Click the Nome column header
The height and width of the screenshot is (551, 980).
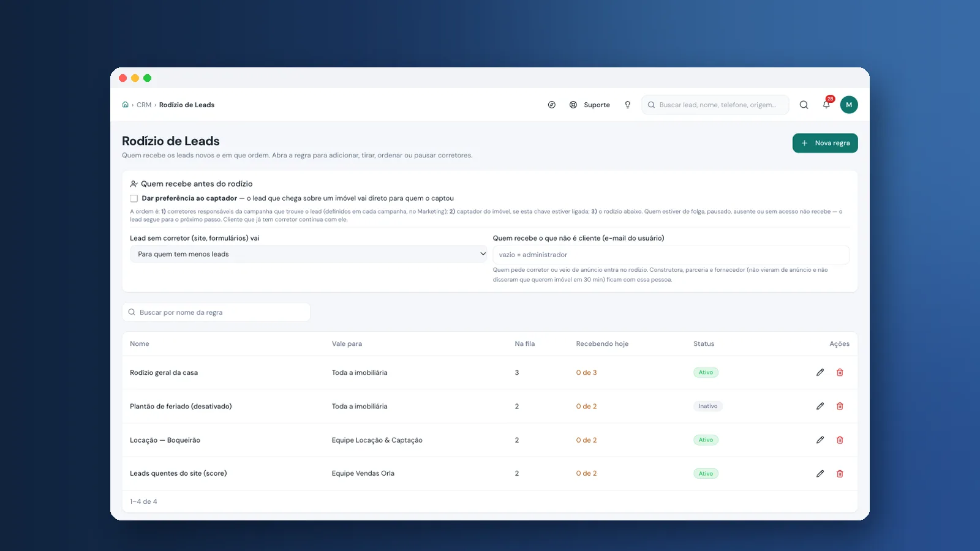click(140, 343)
